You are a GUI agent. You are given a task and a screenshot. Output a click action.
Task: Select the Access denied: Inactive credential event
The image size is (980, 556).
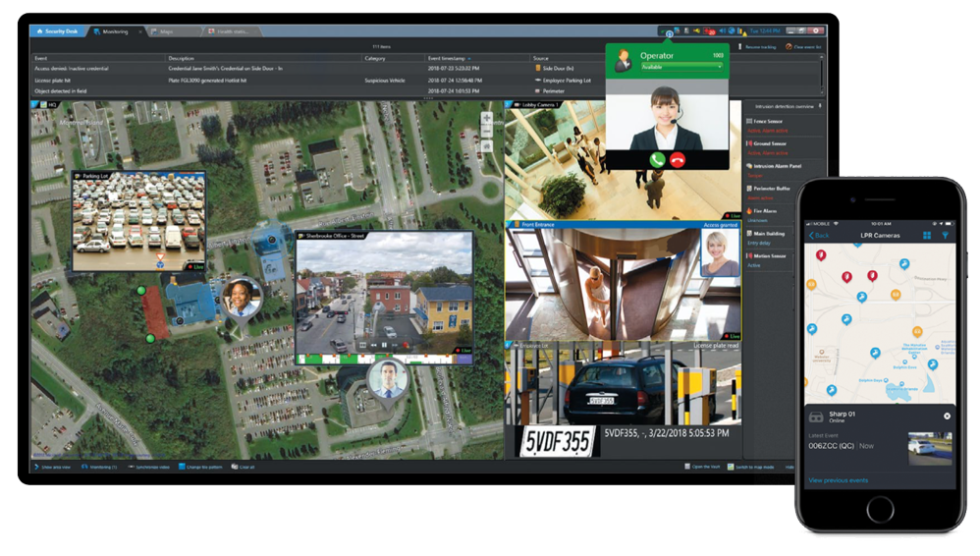pyautogui.click(x=72, y=68)
